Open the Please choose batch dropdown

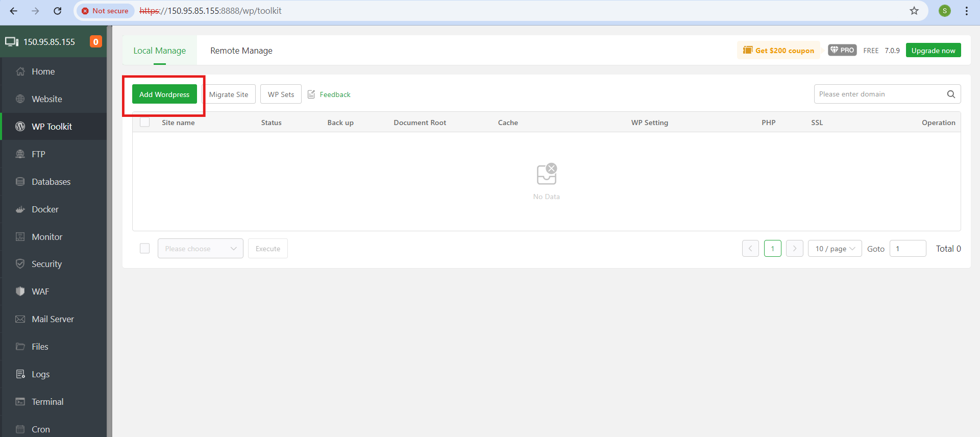point(201,249)
